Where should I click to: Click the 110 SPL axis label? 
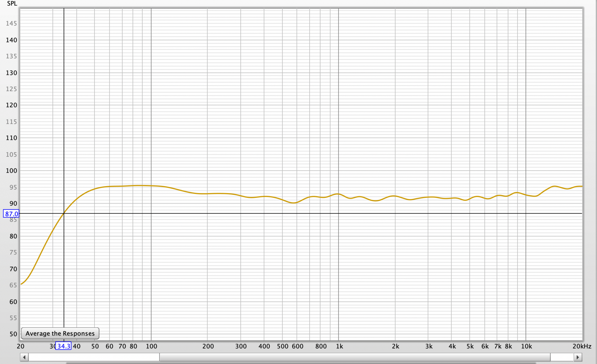pos(11,138)
